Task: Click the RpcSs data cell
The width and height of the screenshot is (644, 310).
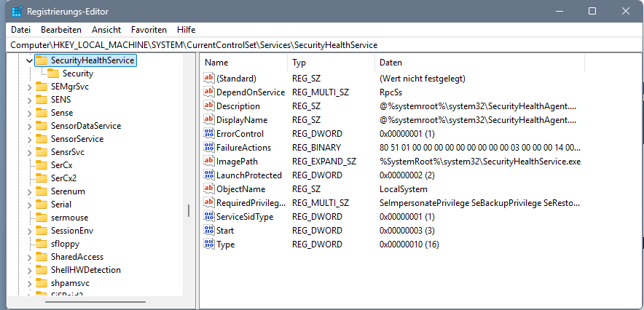Action: 390,92
